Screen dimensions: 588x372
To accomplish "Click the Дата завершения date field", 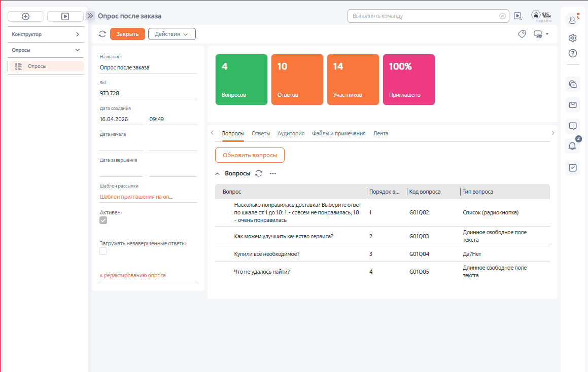I will 121,171.
